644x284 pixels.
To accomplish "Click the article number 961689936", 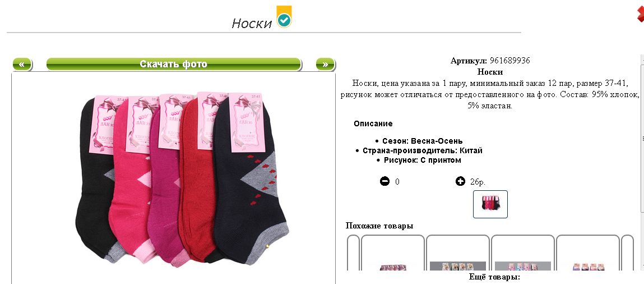I will (x=509, y=61).
